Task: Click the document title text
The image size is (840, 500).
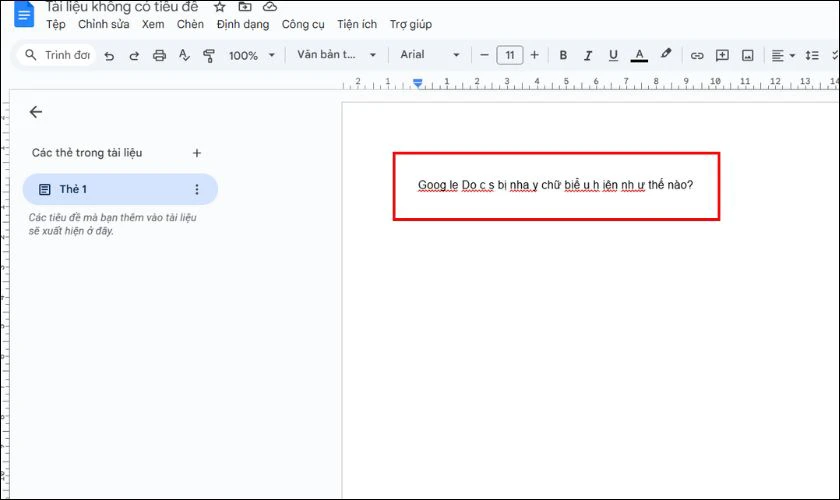Action: pyautogui.click(x=122, y=7)
